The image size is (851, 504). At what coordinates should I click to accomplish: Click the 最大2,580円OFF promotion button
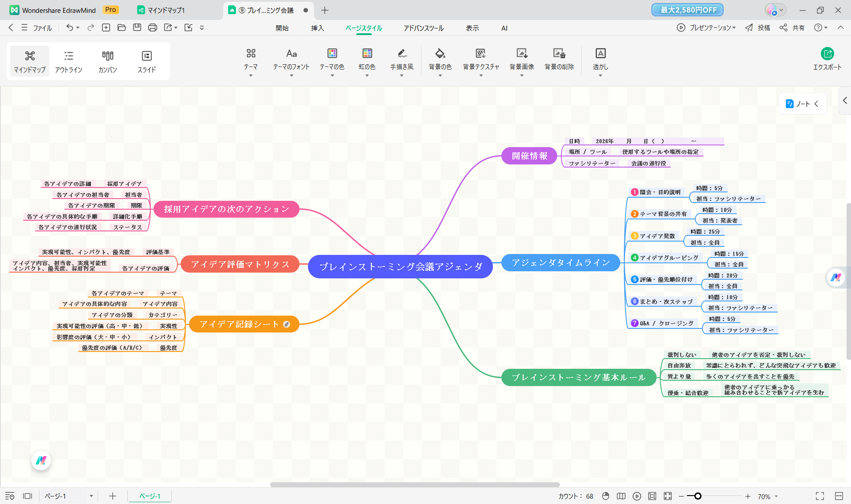[x=687, y=10]
